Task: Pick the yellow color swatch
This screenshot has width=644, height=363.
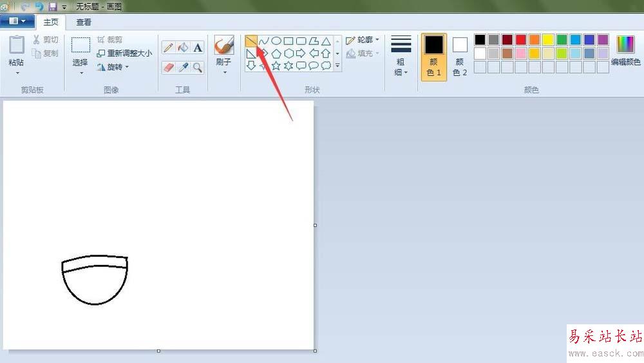Action: 548,39
